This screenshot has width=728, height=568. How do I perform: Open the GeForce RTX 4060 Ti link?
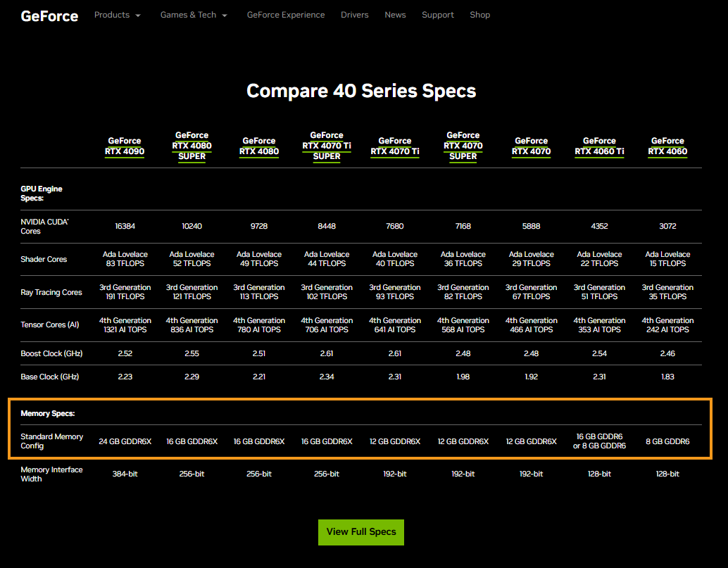599,146
